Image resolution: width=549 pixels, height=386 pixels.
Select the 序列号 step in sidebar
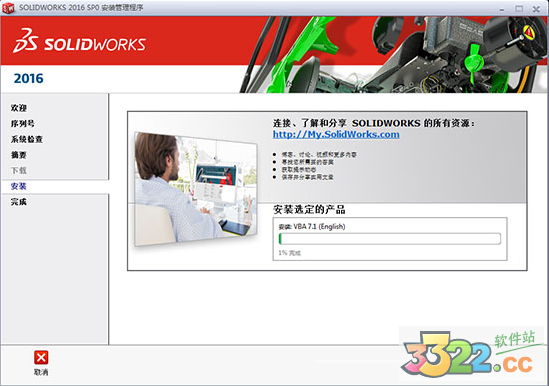click(x=22, y=124)
